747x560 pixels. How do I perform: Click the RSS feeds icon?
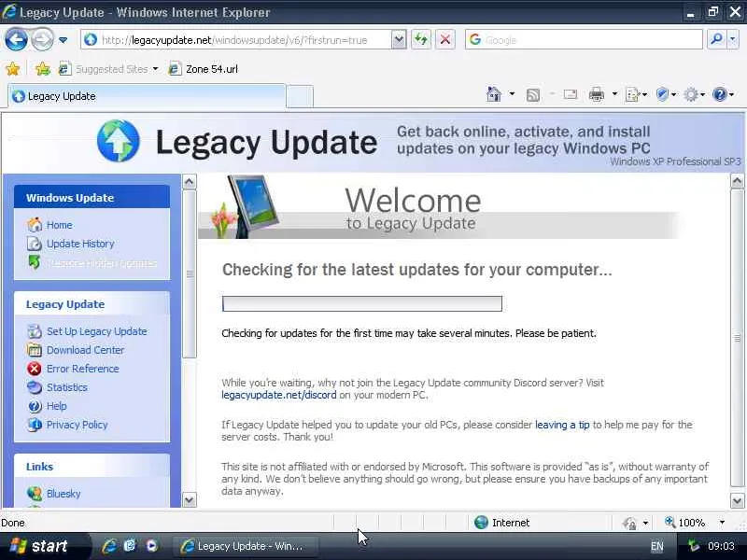click(533, 95)
